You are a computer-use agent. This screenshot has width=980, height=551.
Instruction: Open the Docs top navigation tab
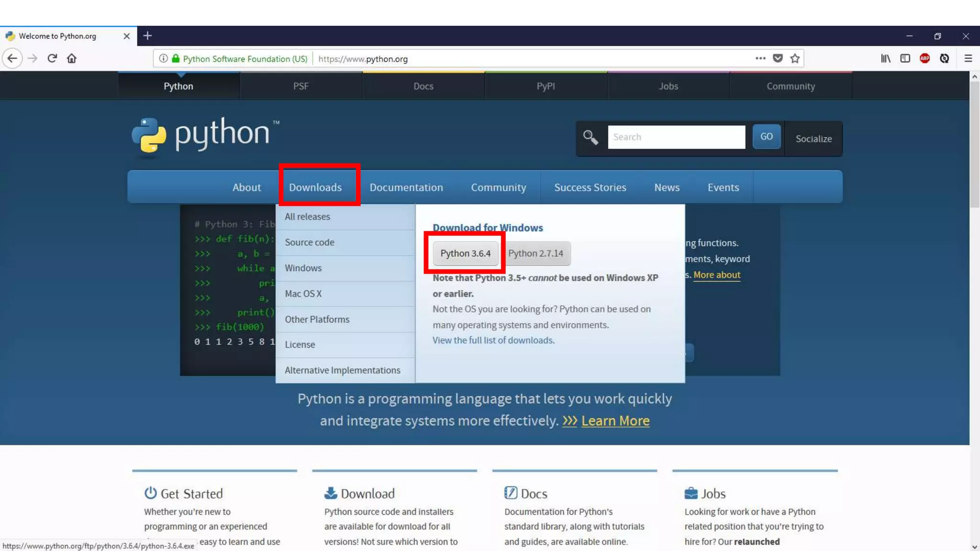point(423,86)
